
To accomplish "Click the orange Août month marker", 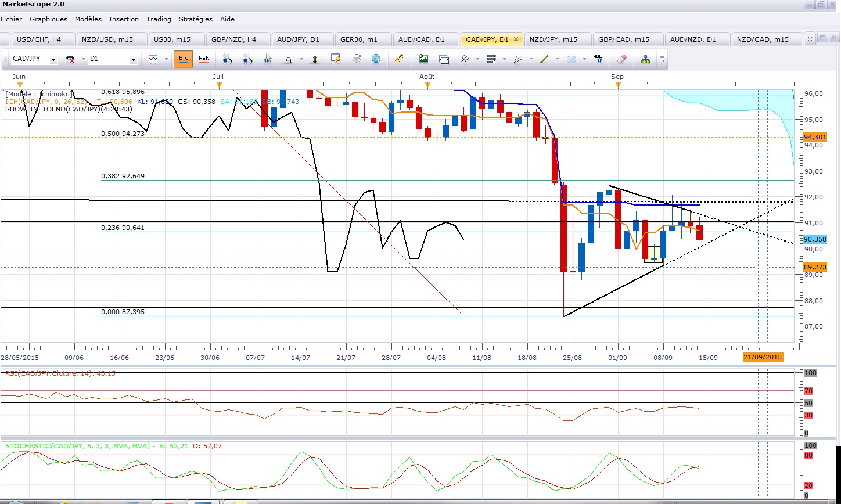I will tap(427, 85).
